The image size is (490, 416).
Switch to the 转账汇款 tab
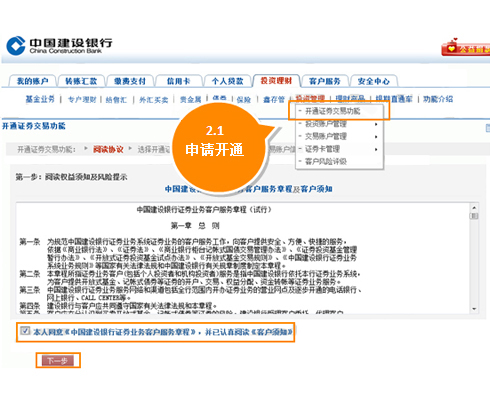click(x=81, y=81)
